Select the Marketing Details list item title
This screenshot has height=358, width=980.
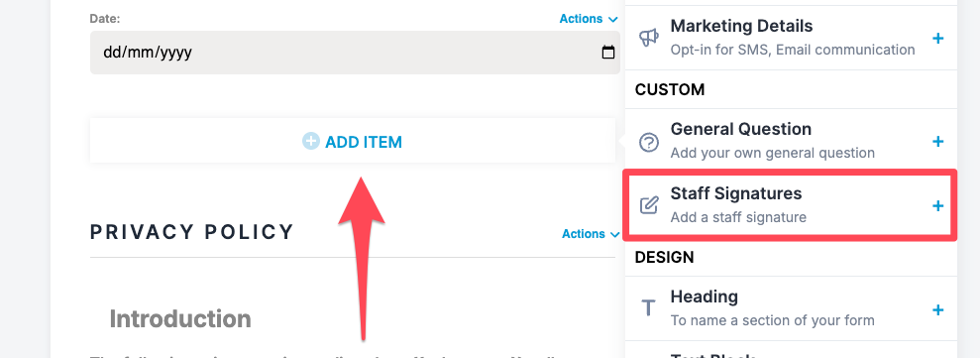(x=741, y=27)
